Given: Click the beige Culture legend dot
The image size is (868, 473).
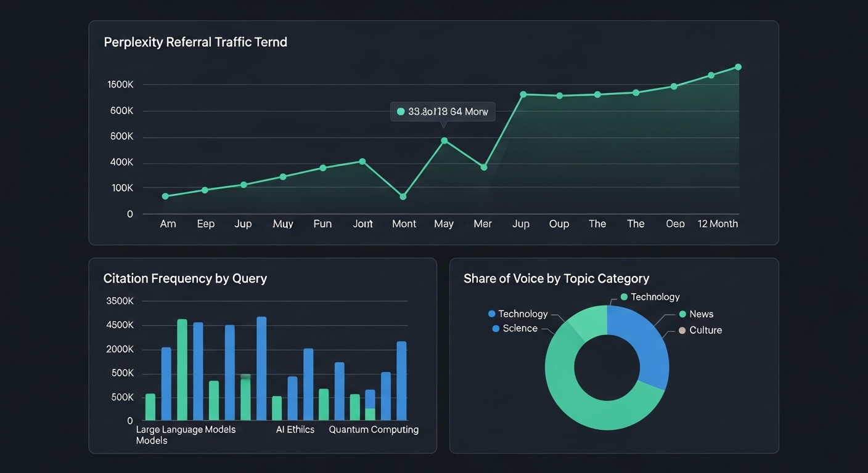Looking at the screenshot, I should point(682,331).
